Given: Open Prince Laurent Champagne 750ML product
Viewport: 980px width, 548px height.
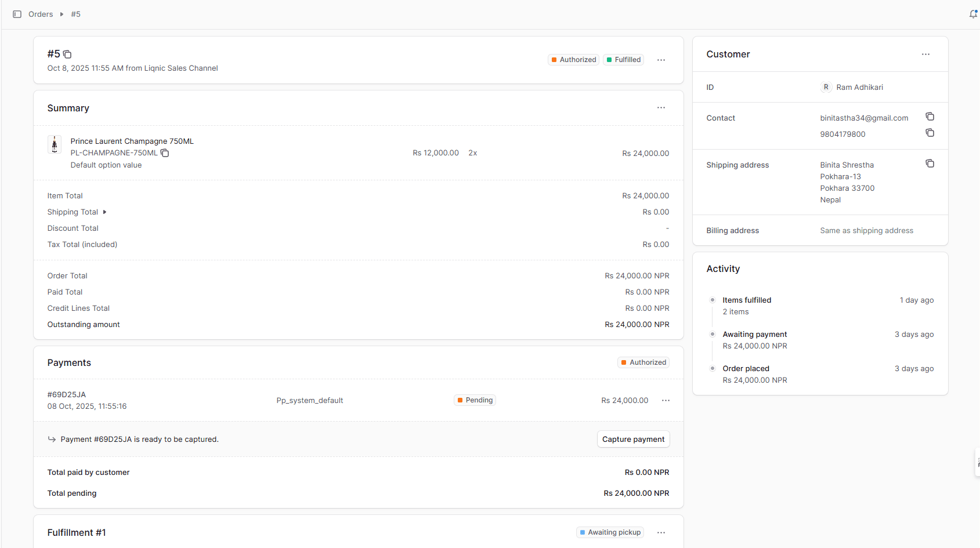Looking at the screenshot, I should pyautogui.click(x=132, y=141).
